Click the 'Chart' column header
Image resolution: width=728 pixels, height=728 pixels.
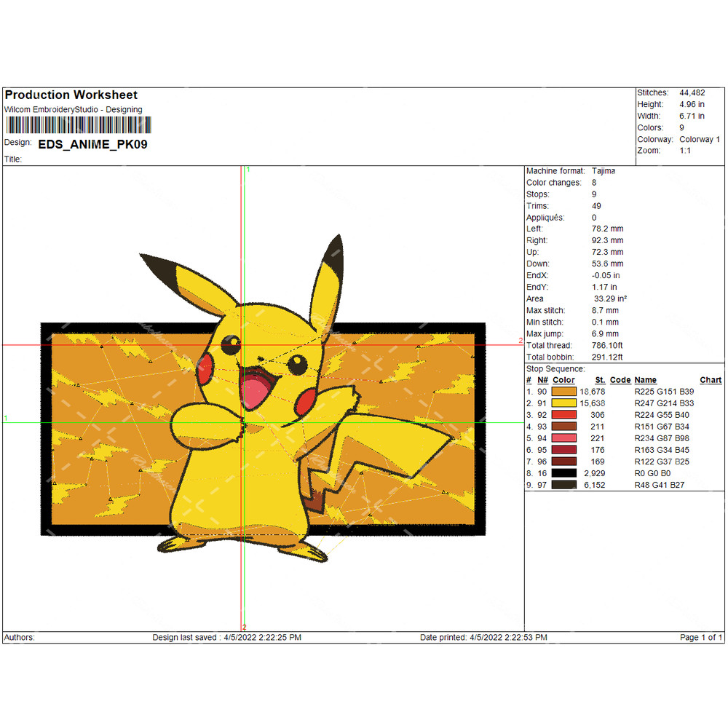coord(711,380)
